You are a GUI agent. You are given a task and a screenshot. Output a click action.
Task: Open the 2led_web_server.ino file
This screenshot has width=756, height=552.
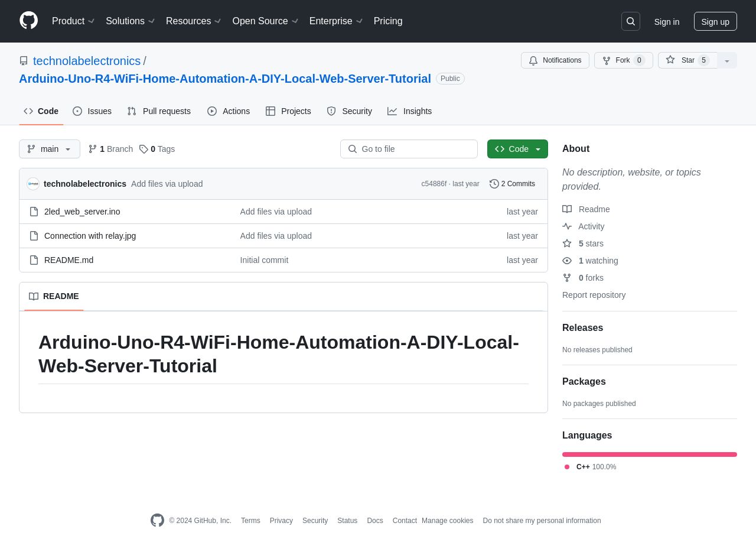tap(82, 212)
